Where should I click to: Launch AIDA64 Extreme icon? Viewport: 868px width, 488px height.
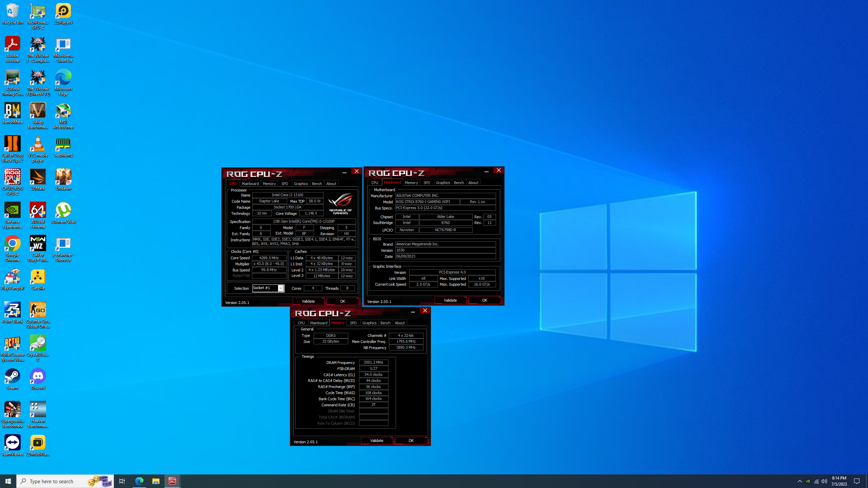coord(38,216)
